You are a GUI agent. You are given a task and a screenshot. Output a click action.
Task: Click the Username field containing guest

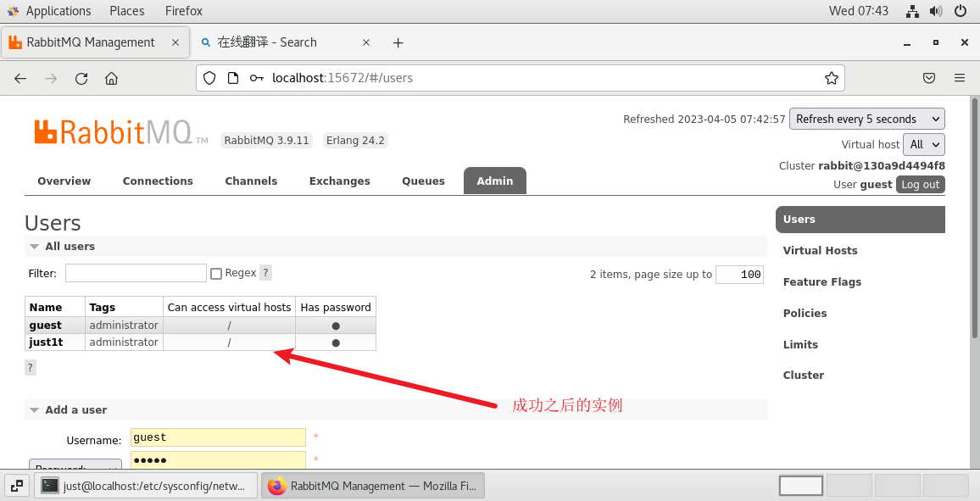click(218, 437)
